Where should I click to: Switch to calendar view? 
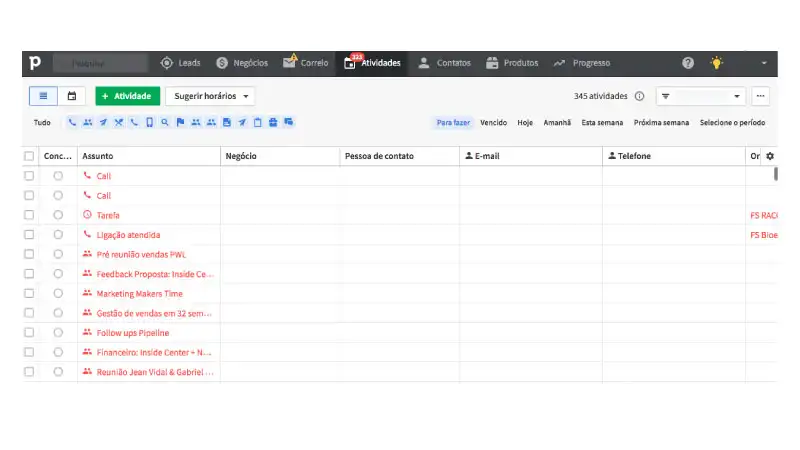click(72, 96)
